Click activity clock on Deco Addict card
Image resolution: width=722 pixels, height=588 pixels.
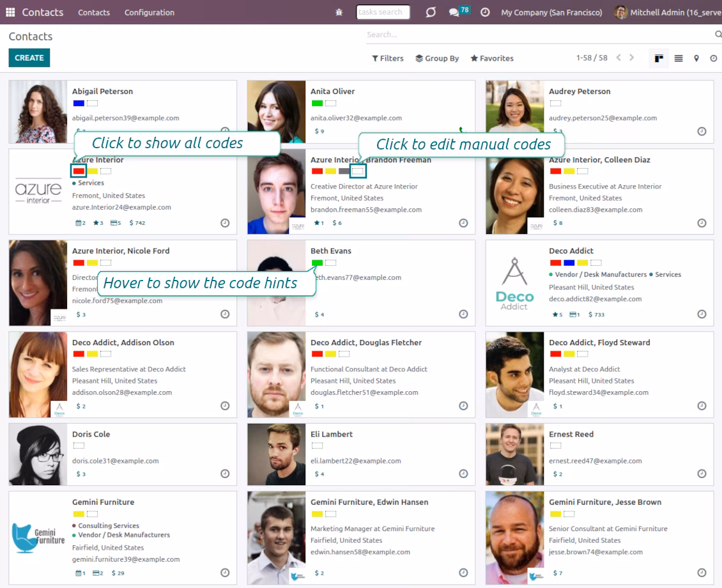tap(702, 314)
